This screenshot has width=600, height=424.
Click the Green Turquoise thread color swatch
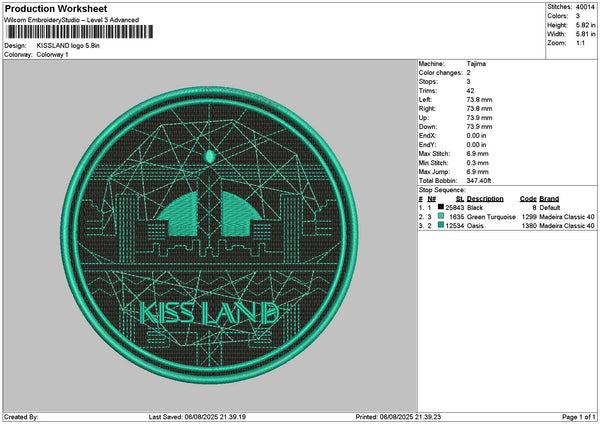click(441, 216)
